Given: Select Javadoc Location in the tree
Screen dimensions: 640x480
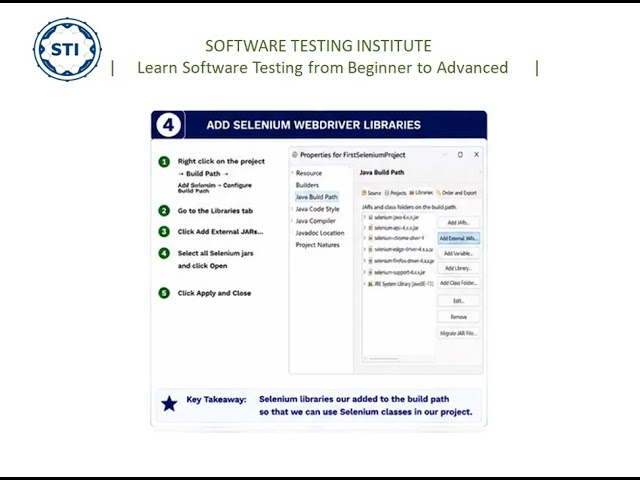Looking at the screenshot, I should pos(320,233).
